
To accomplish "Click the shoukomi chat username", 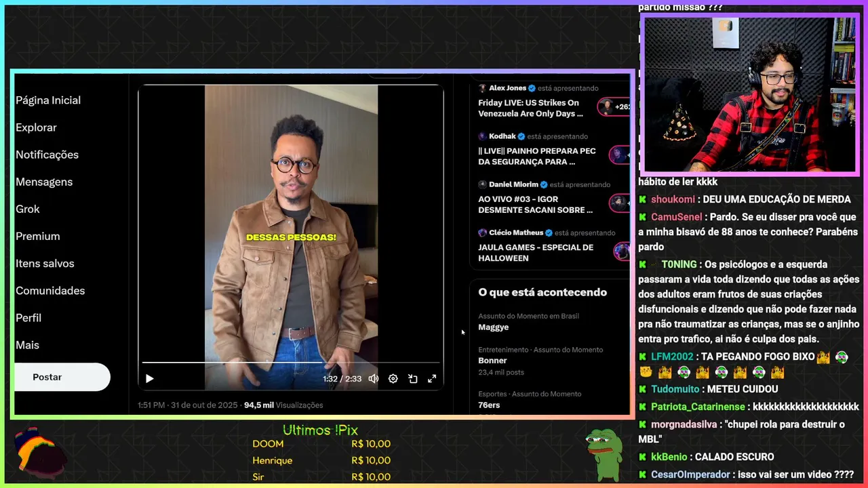I will [673, 199].
